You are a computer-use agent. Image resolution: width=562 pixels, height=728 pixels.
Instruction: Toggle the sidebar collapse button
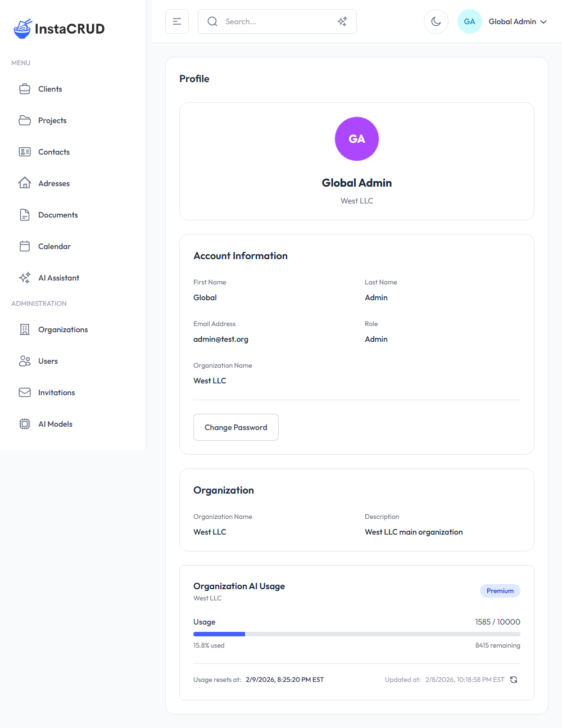pyautogui.click(x=177, y=21)
